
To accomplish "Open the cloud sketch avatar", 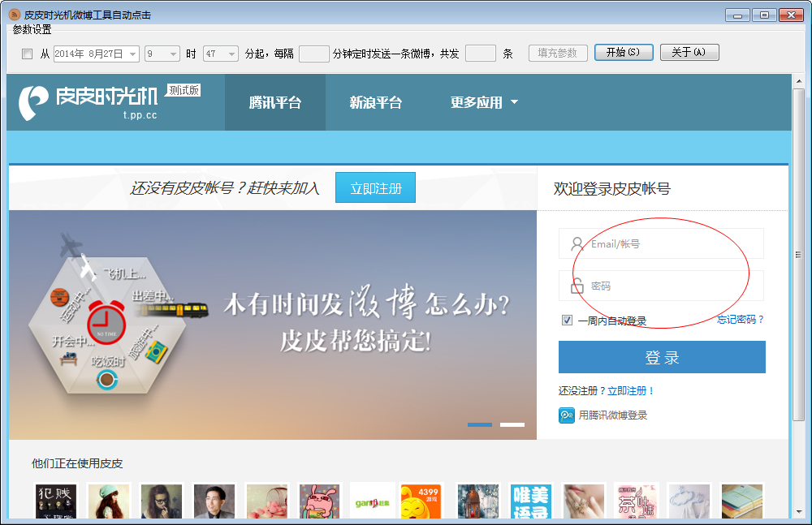I will pyautogui.click(x=689, y=501).
